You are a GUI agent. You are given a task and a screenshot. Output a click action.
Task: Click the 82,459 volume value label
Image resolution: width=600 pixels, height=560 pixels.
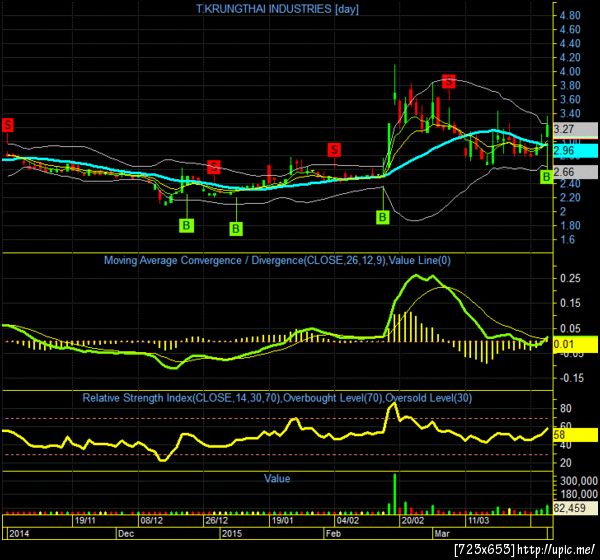coord(576,508)
